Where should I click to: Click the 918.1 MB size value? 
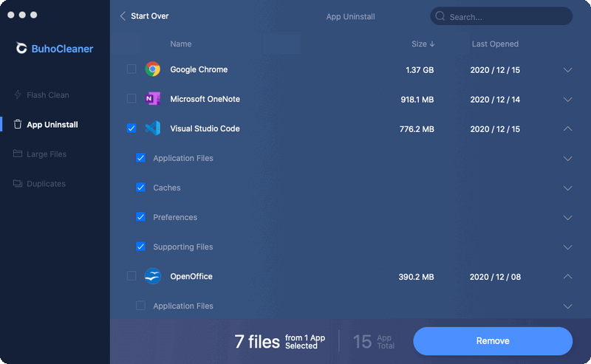pyautogui.click(x=417, y=100)
